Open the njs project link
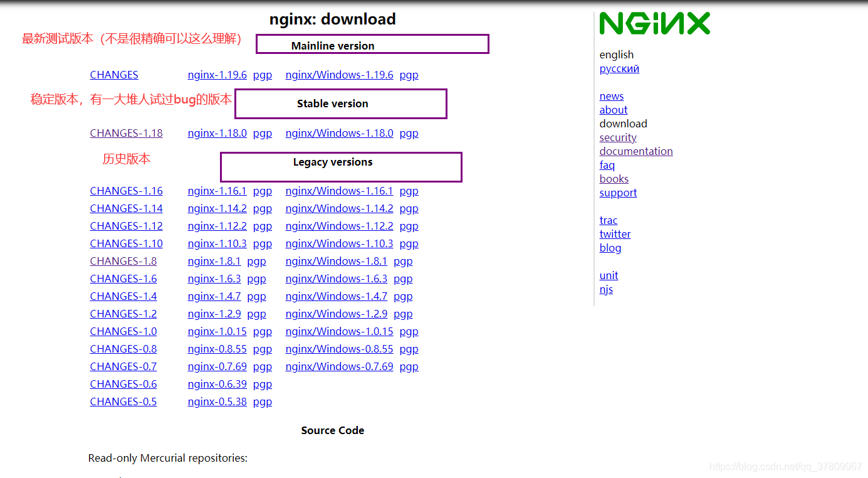 [606, 289]
